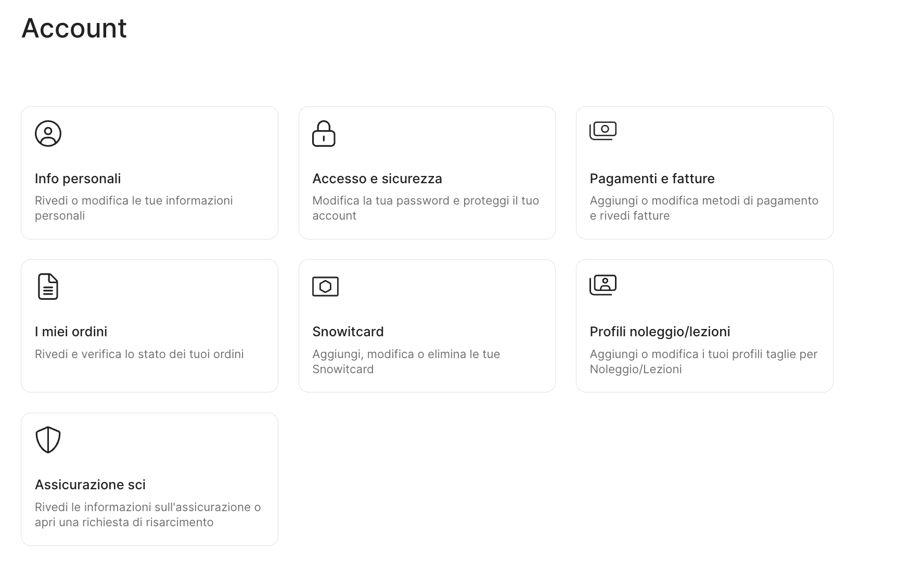The width and height of the screenshot is (924, 584).
Task: Go to "Accesso e sicurezza" heading
Action: click(x=377, y=179)
